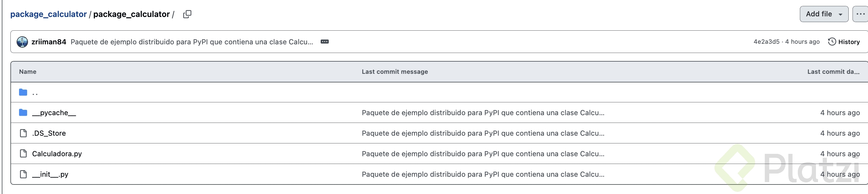Click the __pycache__ folder icon
Image resolution: width=868 pixels, height=194 pixels.
pos(23,112)
